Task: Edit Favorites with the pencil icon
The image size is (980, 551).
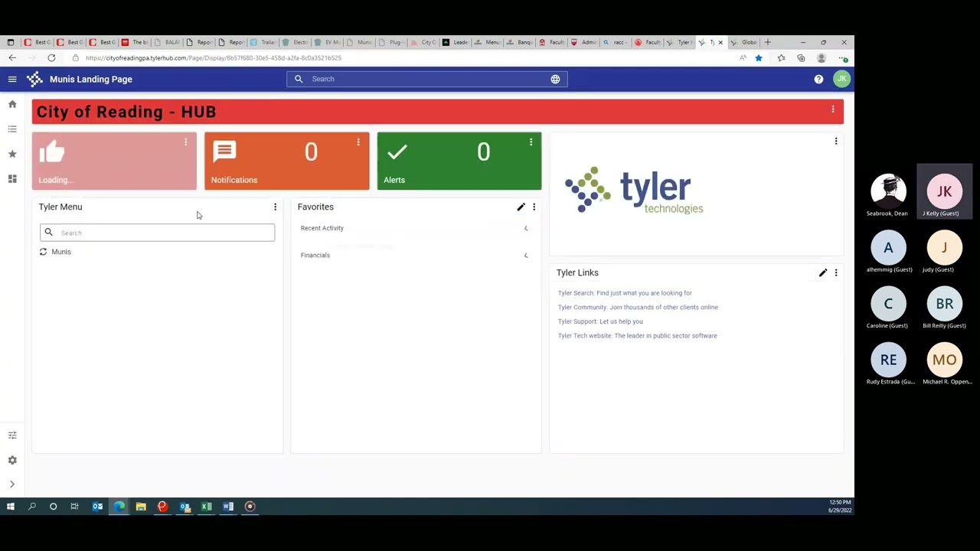Action: (521, 207)
